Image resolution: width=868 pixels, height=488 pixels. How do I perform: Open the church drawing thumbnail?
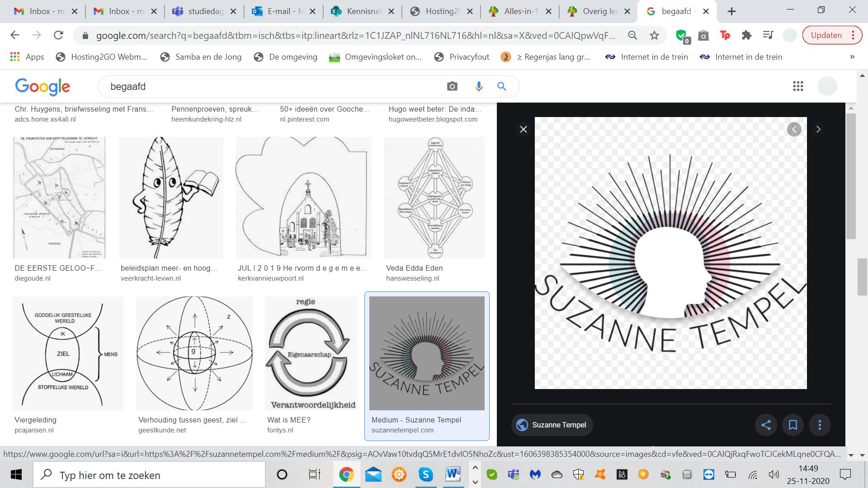click(x=303, y=198)
